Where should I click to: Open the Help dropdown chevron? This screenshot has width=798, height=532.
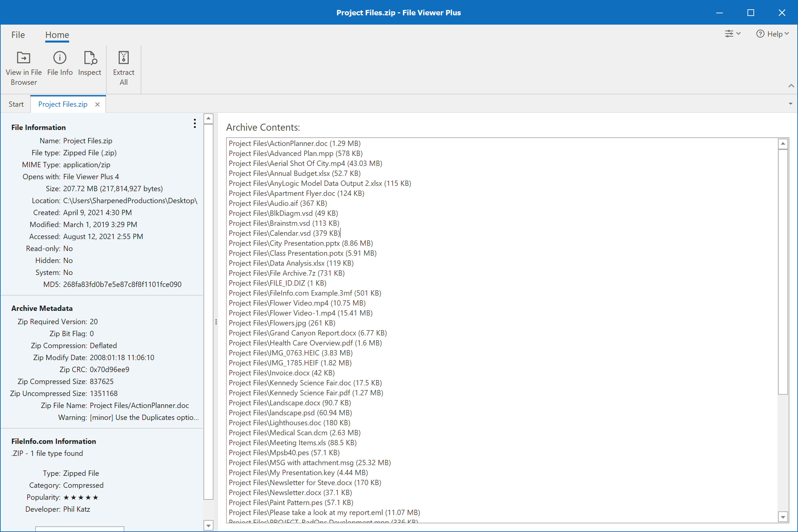click(x=786, y=34)
